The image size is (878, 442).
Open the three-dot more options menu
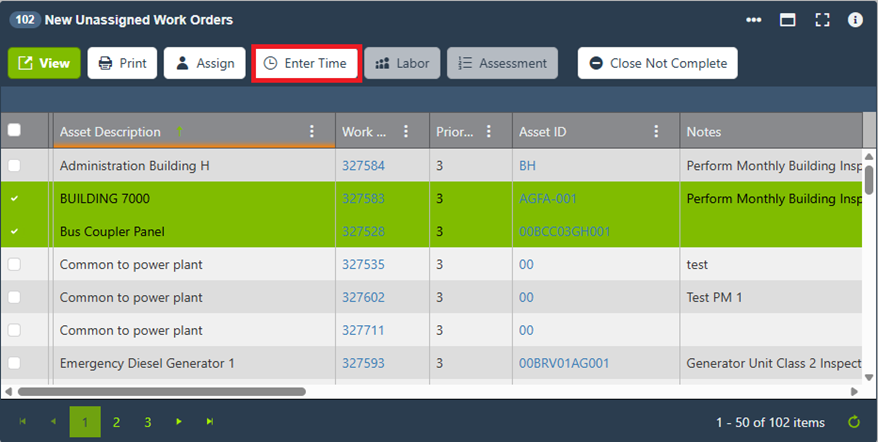coord(754,20)
